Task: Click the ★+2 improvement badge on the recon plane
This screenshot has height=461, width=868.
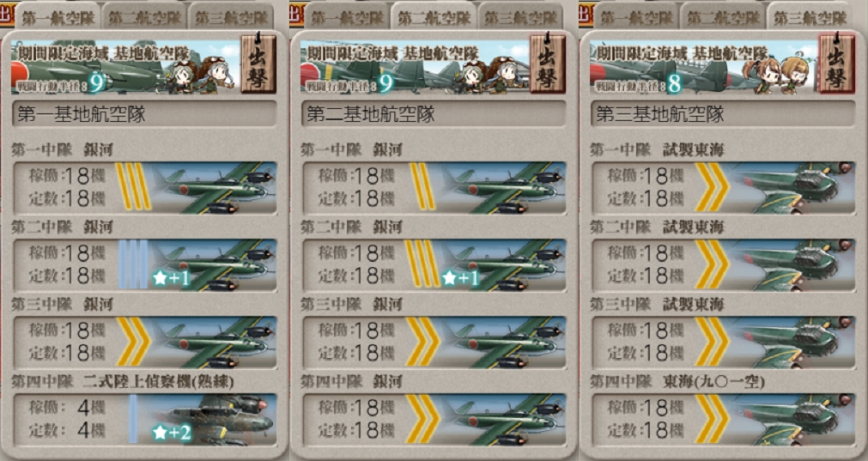Action: [173, 433]
